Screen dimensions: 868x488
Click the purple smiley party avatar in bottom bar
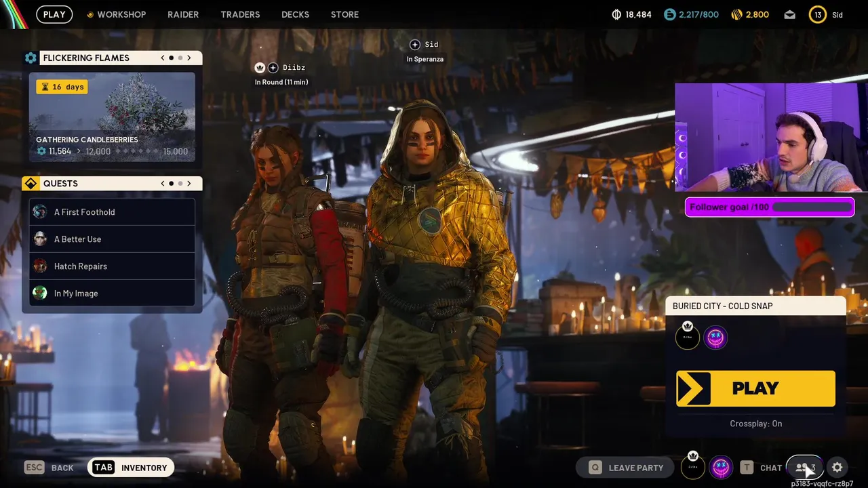coord(721,467)
